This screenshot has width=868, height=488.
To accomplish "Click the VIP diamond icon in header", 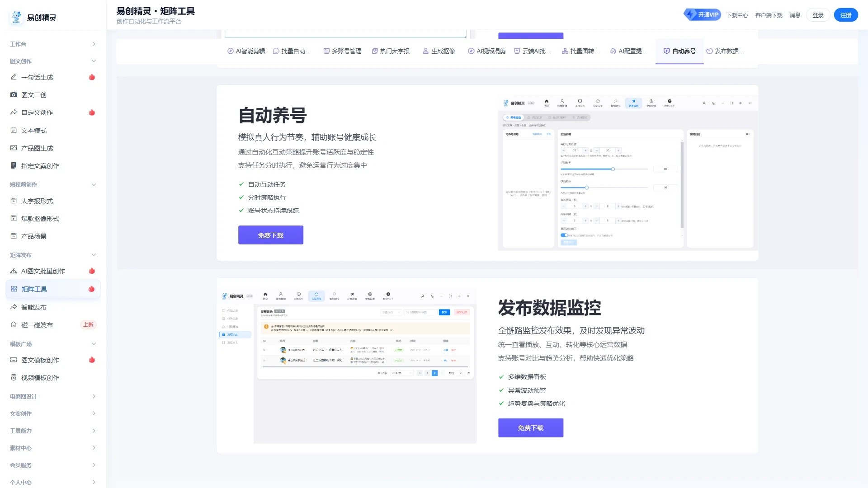I will (690, 14).
